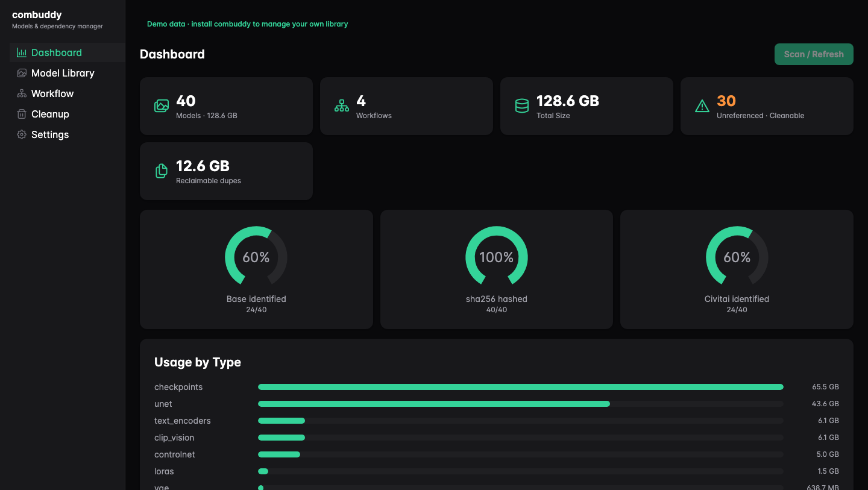Click the hierarchy icon on the 4 Workflows card

(342, 106)
